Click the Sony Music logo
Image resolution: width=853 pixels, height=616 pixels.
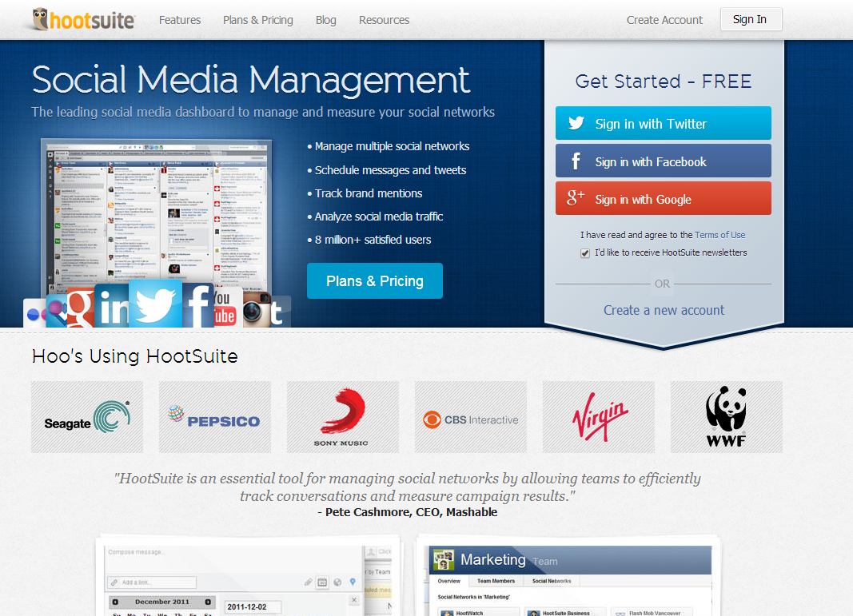tap(343, 417)
